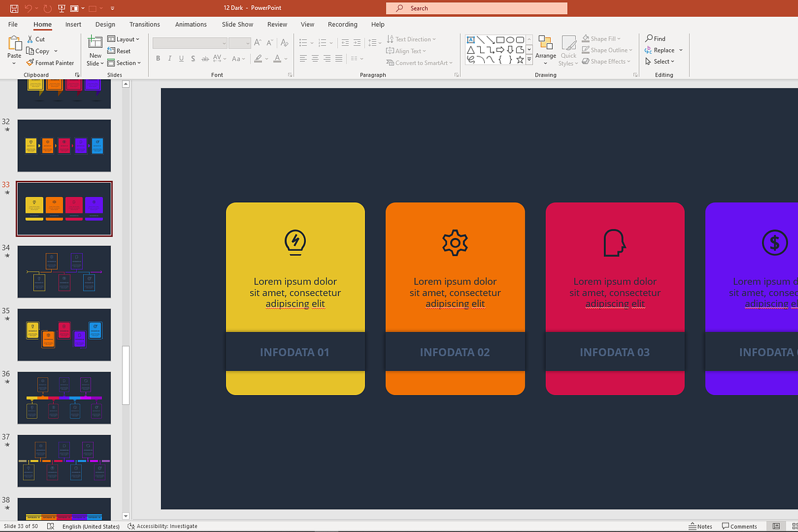The image size is (798, 532).
Task: Click Accessibility: Investigate in status bar
Action: 163,526
